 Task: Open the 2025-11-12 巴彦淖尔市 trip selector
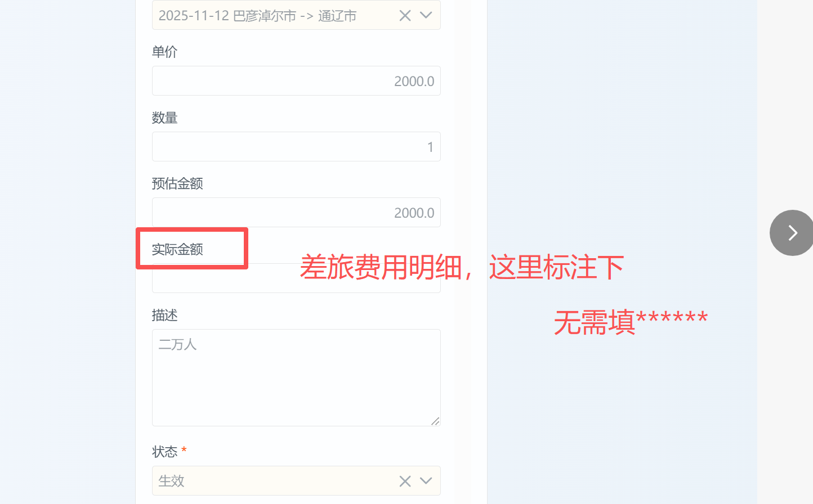(296, 15)
